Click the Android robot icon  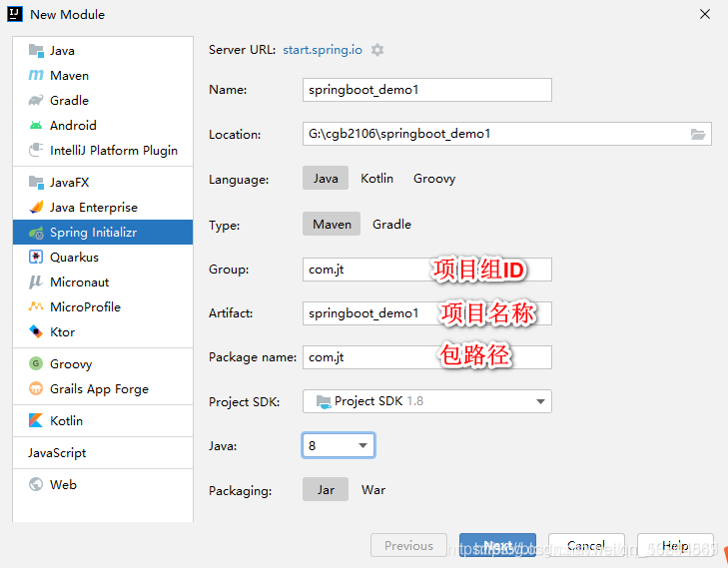coord(36,126)
